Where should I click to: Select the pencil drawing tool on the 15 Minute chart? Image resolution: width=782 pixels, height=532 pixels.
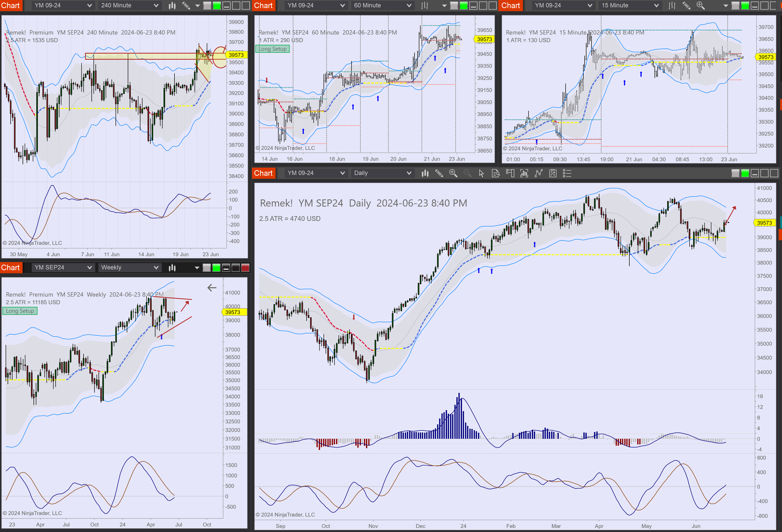686,5
